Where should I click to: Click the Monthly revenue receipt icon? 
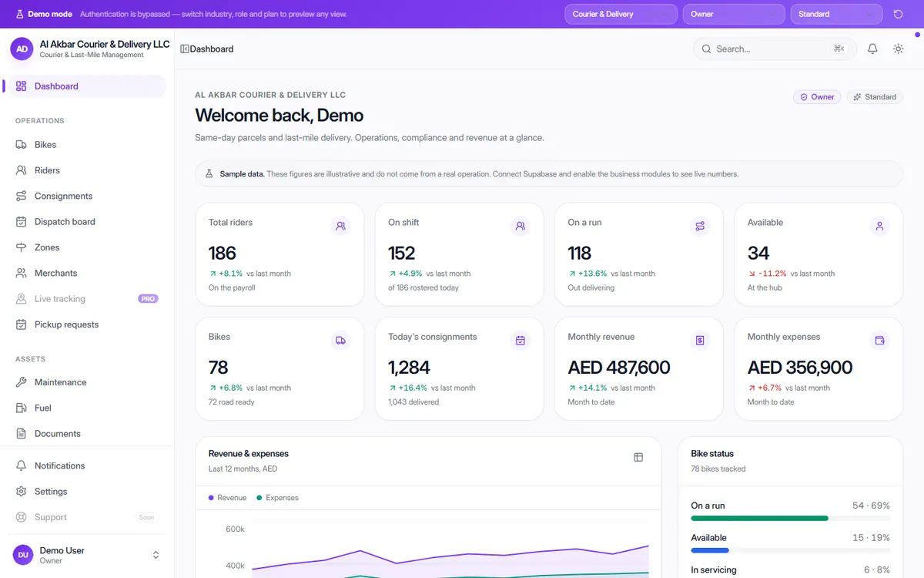(700, 341)
